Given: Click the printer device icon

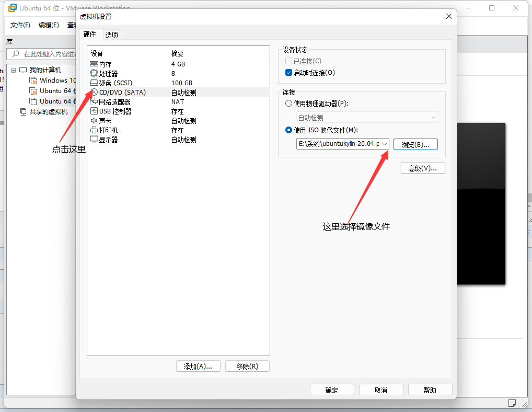Looking at the screenshot, I should pyautogui.click(x=94, y=130).
